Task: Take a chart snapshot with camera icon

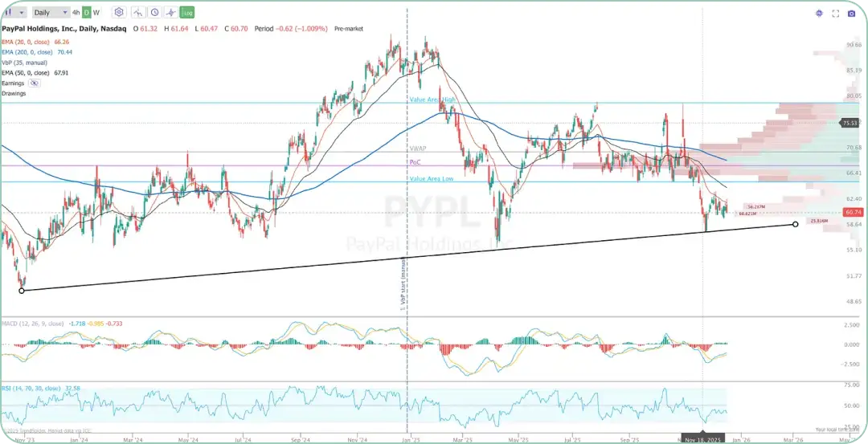Action: 851,14
